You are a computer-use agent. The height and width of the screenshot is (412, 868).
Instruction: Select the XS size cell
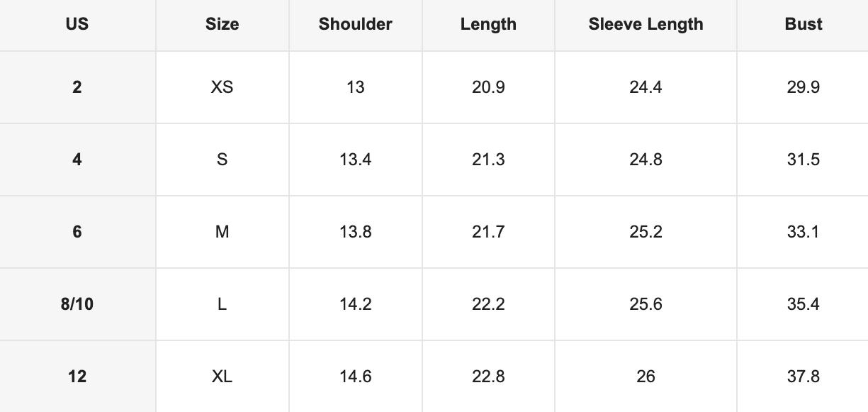pos(222,87)
